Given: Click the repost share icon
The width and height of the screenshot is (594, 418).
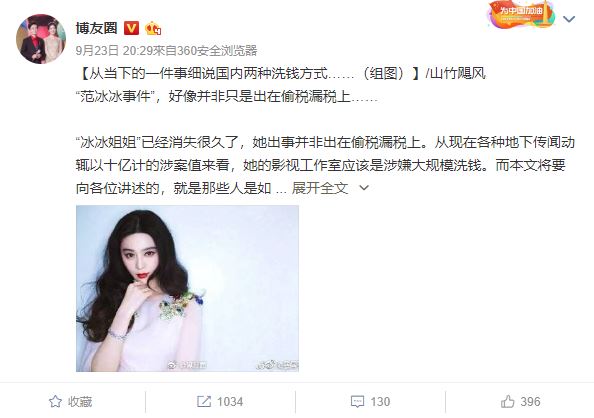Looking at the screenshot, I should tap(204, 402).
